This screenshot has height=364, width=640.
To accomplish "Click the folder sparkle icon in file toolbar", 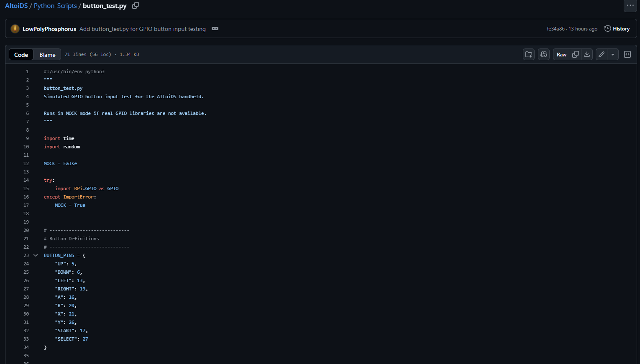I will click(529, 55).
